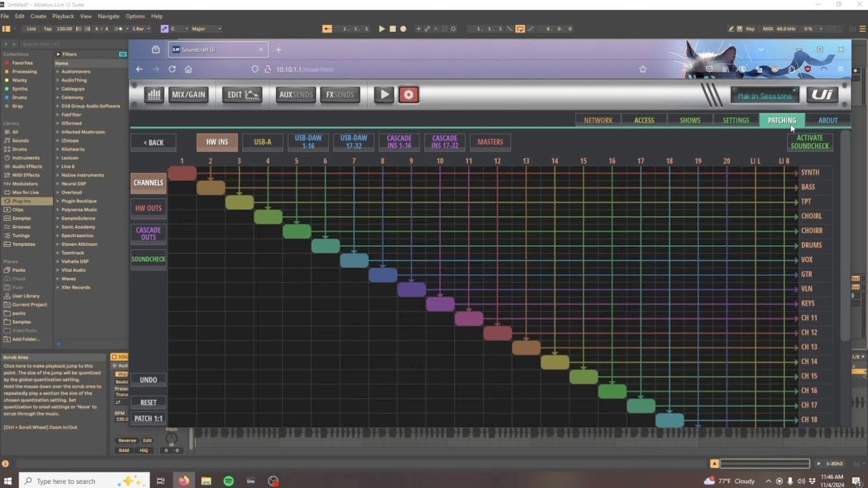Screen dimensions: 868x488
Task: Toggle the Link button in Ableton
Action: point(31,28)
